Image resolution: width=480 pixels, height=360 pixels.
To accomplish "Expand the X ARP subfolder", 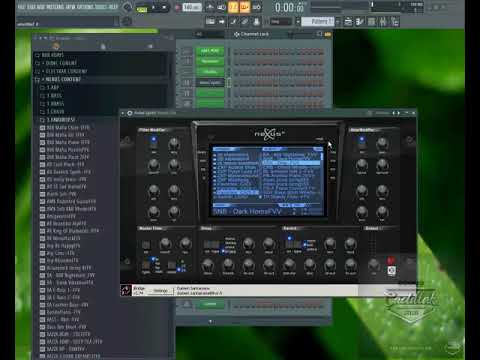I will coord(50,87).
